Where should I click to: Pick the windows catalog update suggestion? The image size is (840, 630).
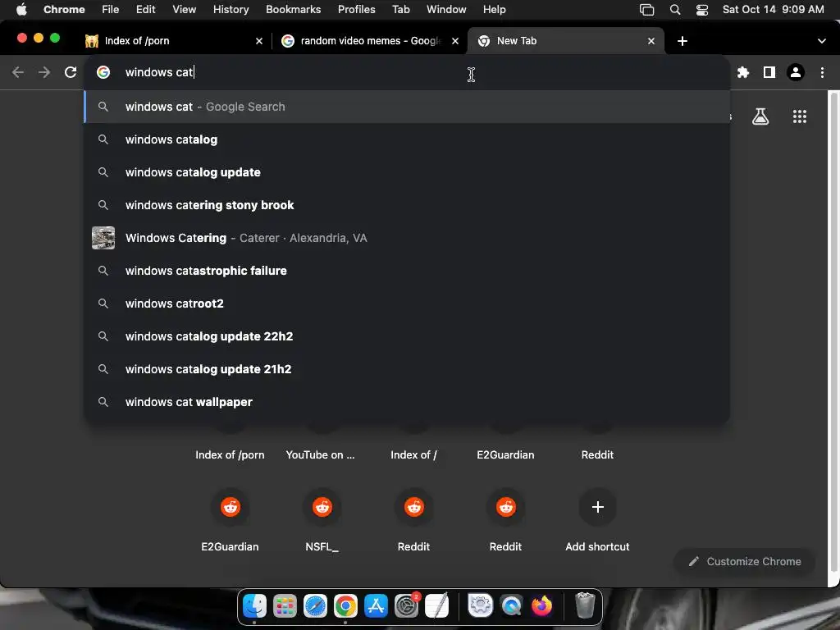tap(407, 172)
